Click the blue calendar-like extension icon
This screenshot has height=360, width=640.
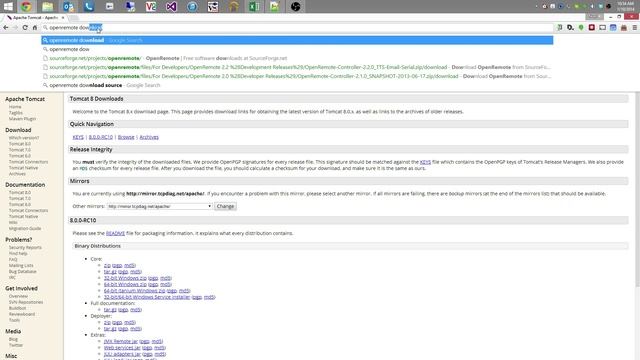coord(613,27)
